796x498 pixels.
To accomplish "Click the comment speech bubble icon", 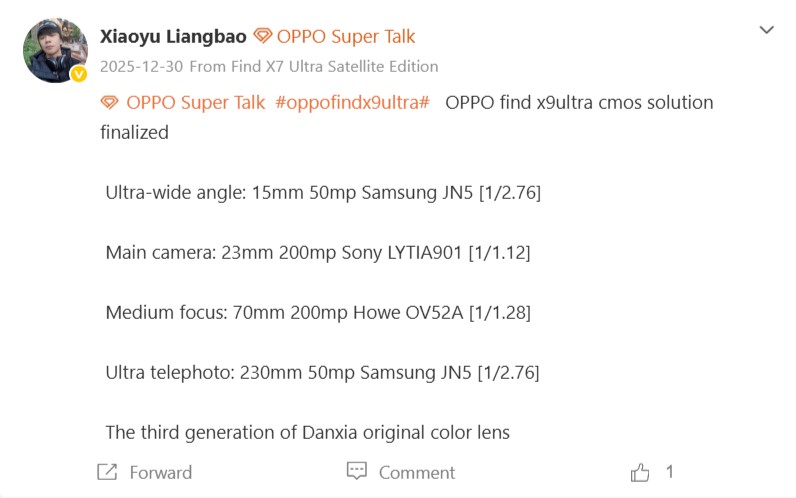I will (x=357, y=471).
